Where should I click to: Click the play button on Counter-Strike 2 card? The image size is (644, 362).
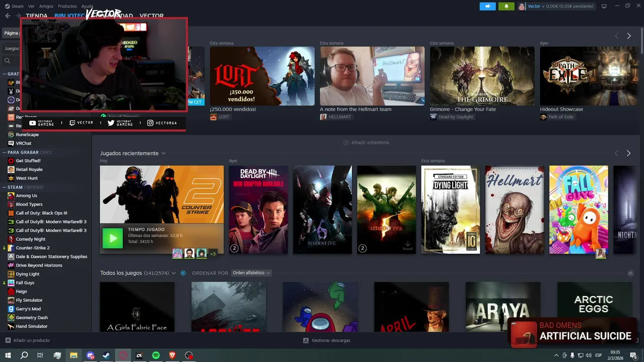[113, 238]
